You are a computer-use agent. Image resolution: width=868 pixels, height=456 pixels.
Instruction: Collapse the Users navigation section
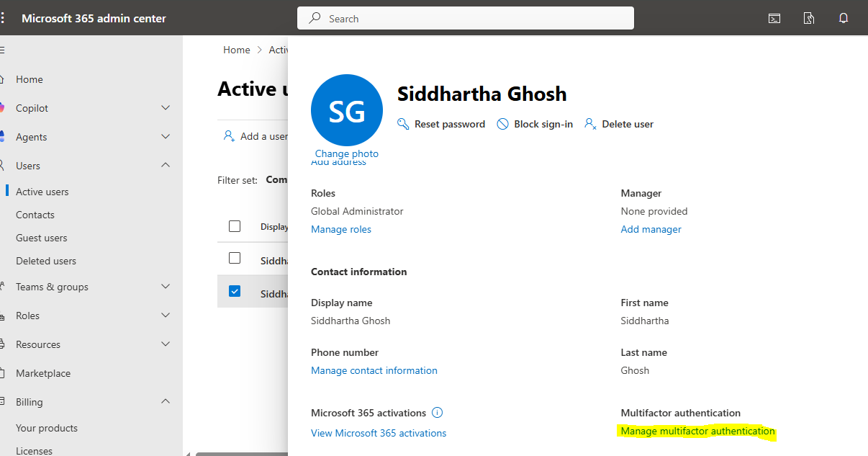166,166
